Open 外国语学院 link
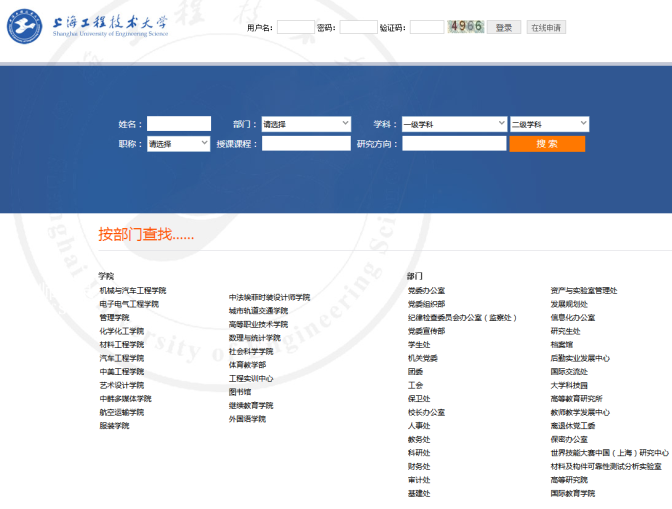The height and width of the screenshot is (509, 672). 247,419
